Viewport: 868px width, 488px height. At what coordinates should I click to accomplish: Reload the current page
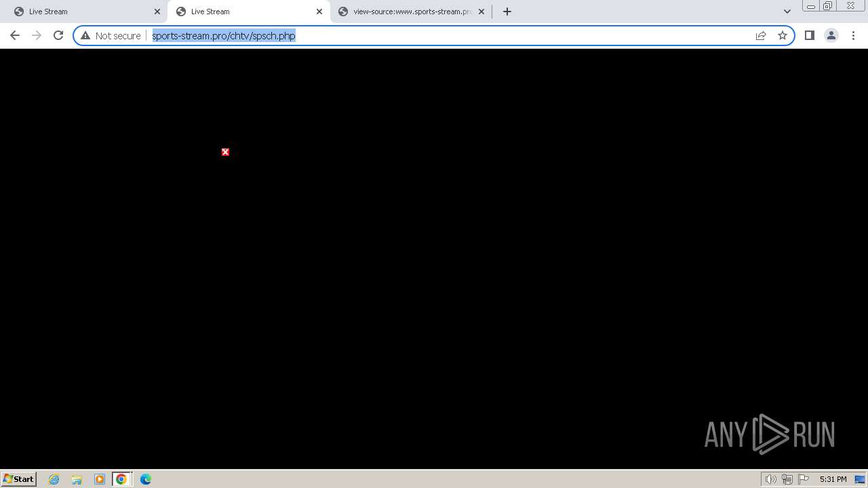(58, 35)
